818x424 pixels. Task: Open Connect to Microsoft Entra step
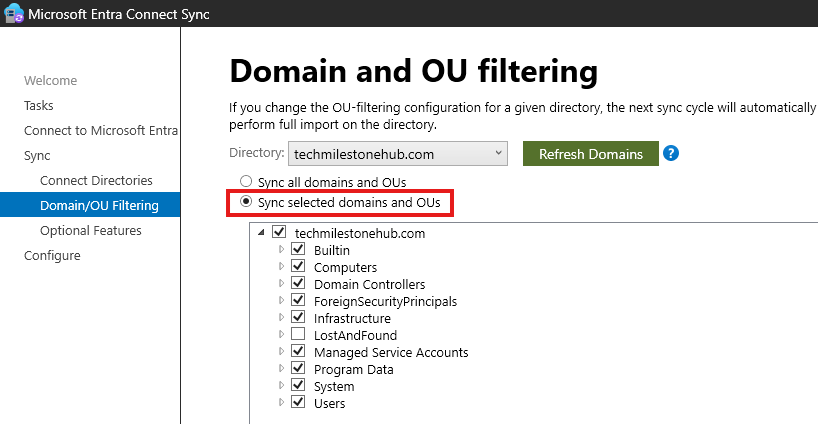point(101,130)
